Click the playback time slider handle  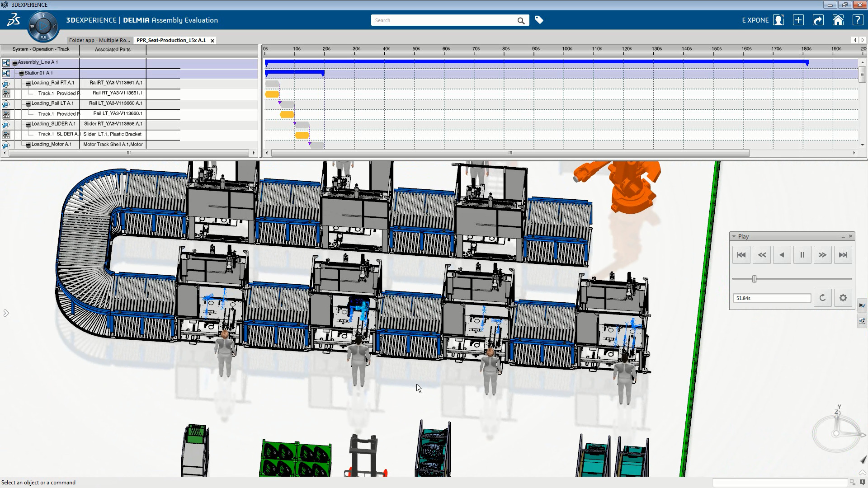coord(754,279)
